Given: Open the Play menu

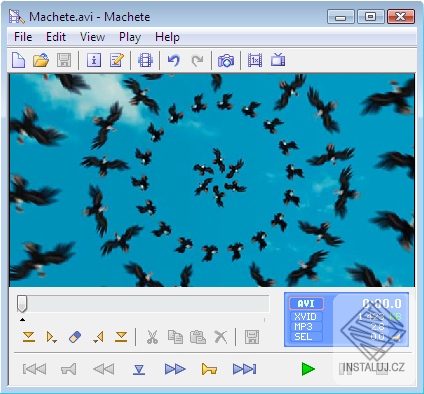Looking at the screenshot, I should (x=130, y=37).
